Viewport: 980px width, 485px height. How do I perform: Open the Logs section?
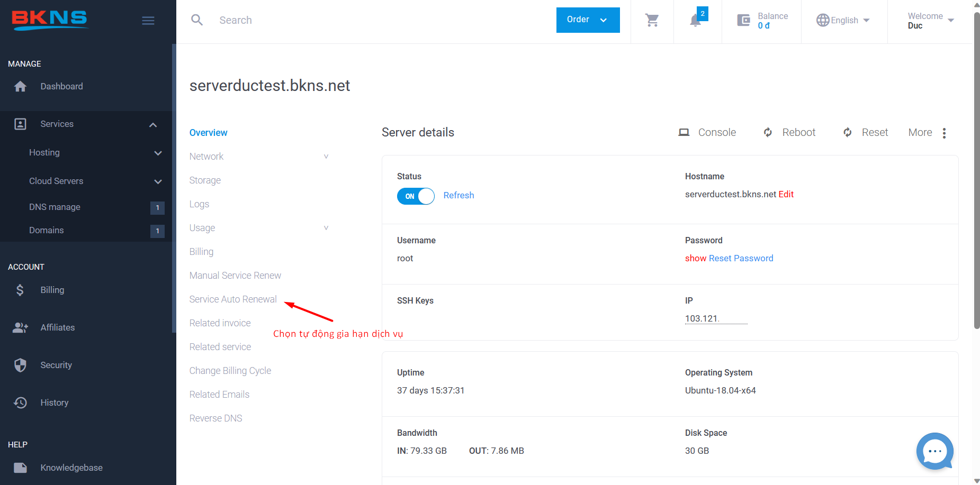(x=199, y=204)
